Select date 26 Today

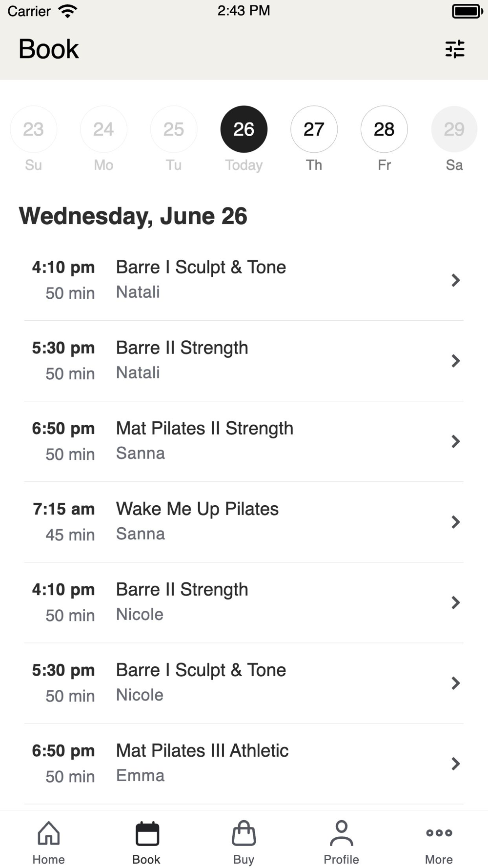pyautogui.click(x=244, y=129)
